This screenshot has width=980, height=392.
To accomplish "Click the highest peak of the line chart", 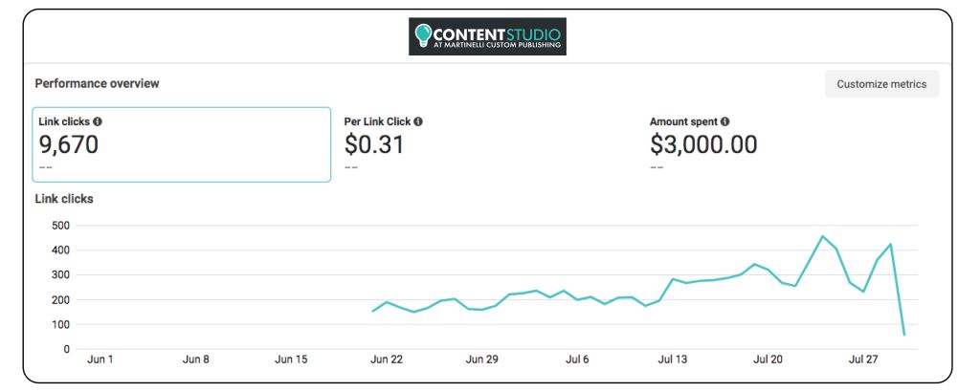I will click(822, 236).
